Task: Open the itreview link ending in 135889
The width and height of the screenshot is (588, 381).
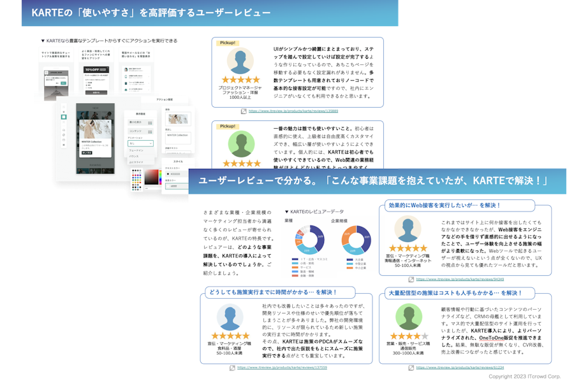Action: pyautogui.click(x=293, y=111)
